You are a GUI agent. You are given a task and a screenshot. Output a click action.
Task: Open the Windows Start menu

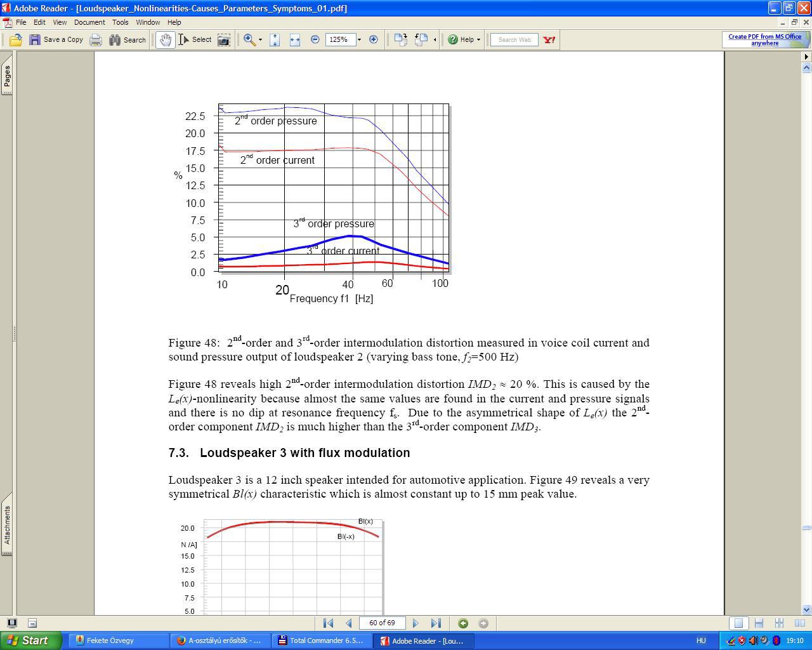point(30,640)
